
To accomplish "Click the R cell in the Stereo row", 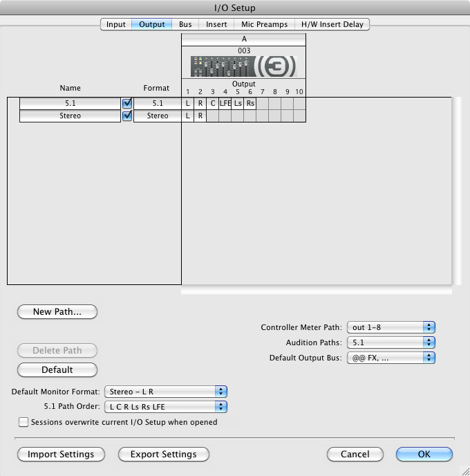I will 200,116.
